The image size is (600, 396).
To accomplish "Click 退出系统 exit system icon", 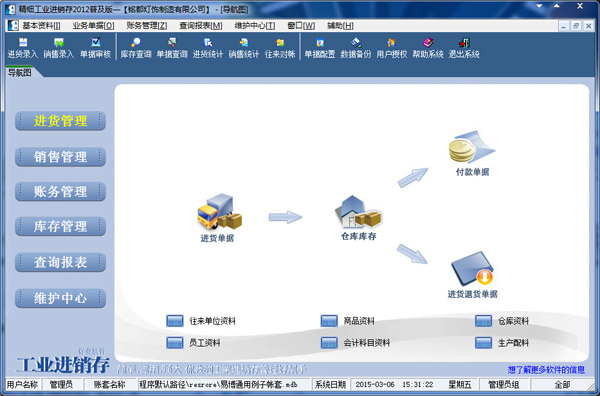I will click(x=464, y=48).
